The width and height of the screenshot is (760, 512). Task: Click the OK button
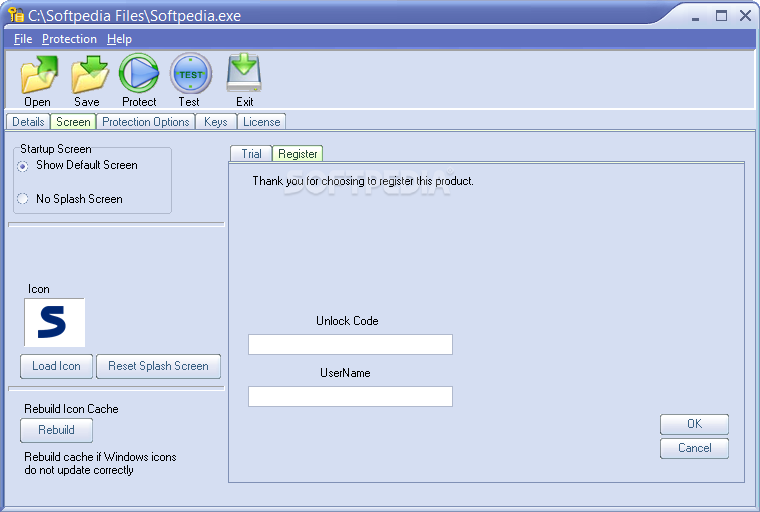(x=694, y=424)
